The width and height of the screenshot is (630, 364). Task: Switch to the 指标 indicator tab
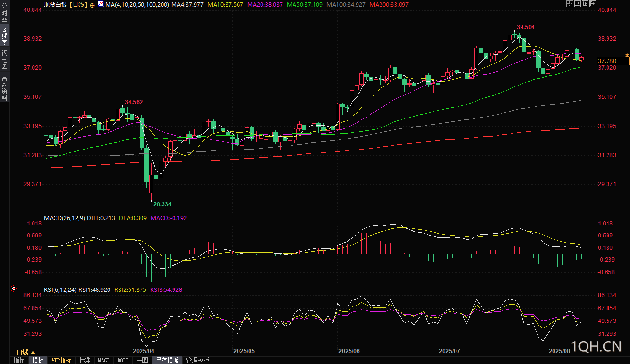19,360
